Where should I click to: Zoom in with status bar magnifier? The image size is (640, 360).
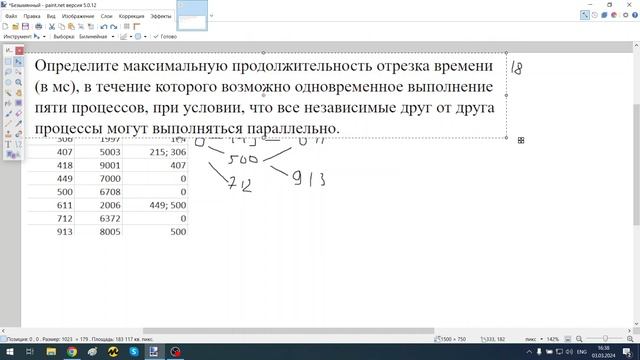(630, 339)
